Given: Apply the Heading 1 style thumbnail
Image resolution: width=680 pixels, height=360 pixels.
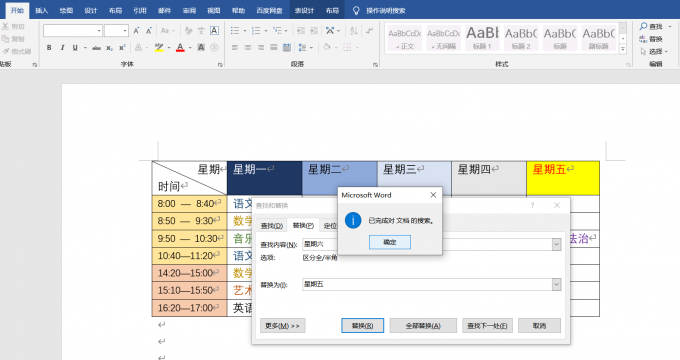Looking at the screenshot, I should [x=482, y=38].
